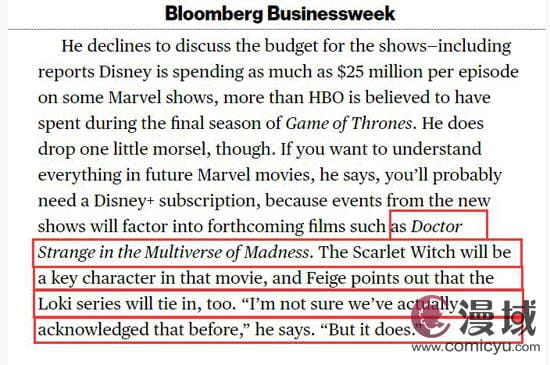550x365 pixels.
Task: Select the word HBO in the paragraph
Action: point(327,97)
